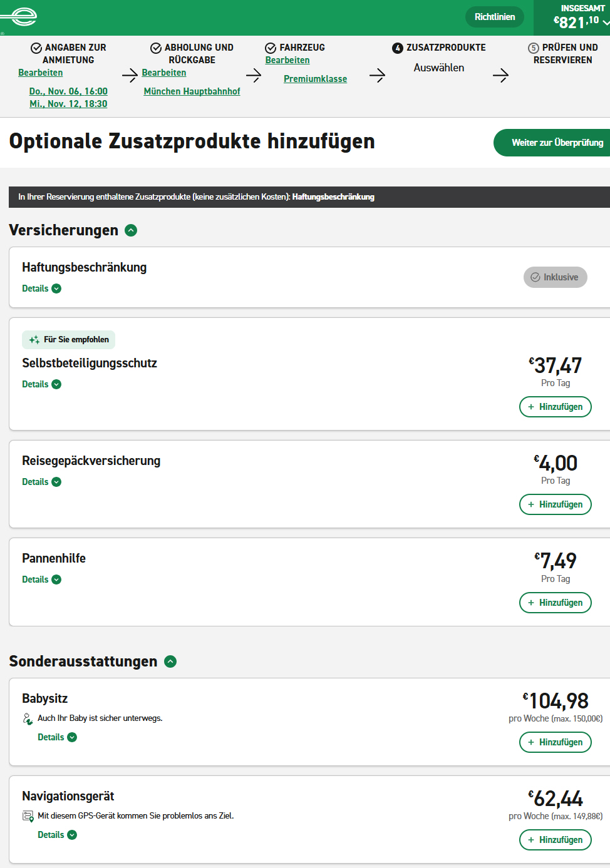Open the München Hauptbahnhof link
Screen dimensions: 610x868
[192, 91]
